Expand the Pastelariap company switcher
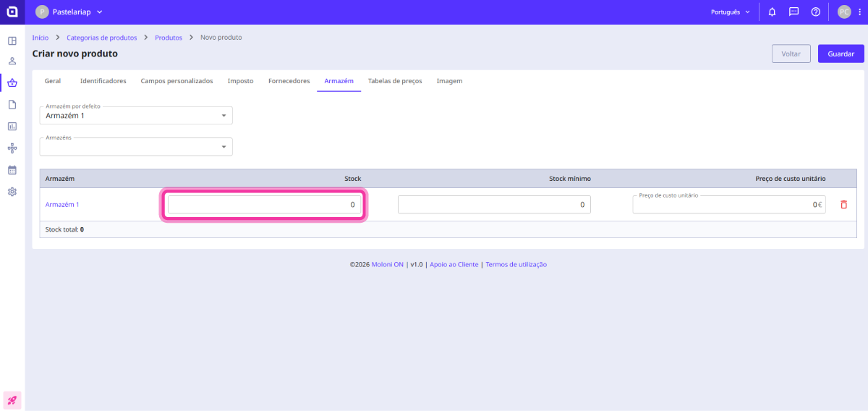This screenshot has width=868, height=411. pyautogui.click(x=69, y=12)
